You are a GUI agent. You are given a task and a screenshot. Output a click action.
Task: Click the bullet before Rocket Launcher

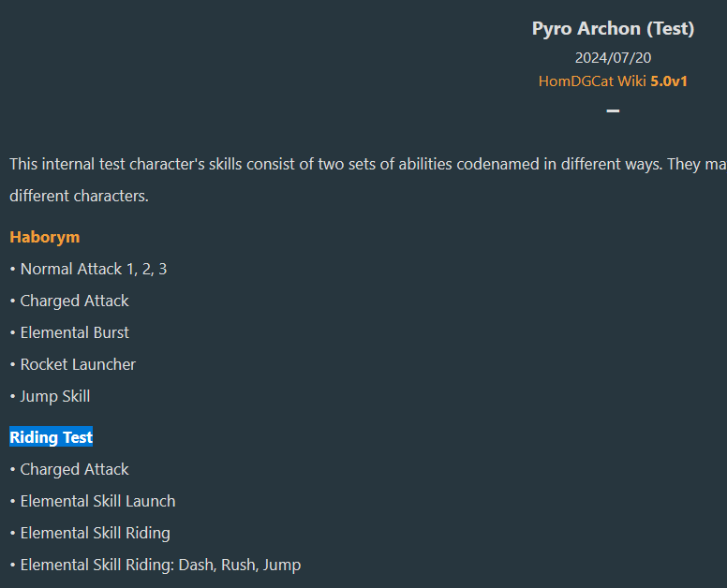click(x=13, y=364)
